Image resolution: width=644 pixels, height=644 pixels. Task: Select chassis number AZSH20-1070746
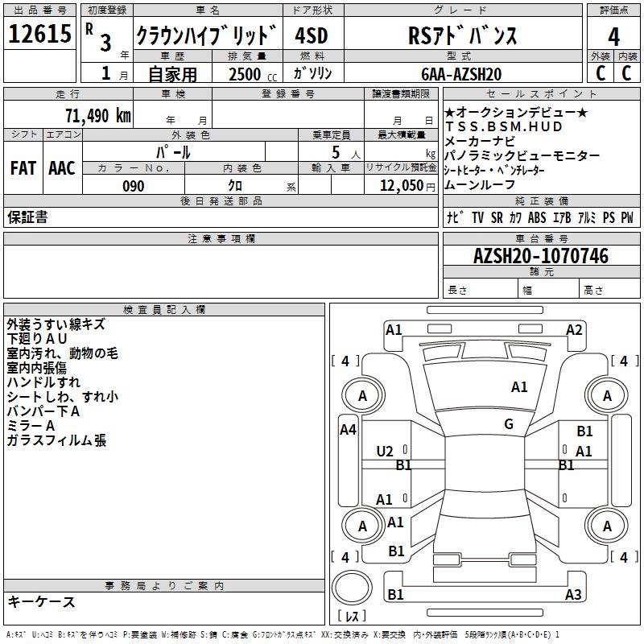pos(541,256)
